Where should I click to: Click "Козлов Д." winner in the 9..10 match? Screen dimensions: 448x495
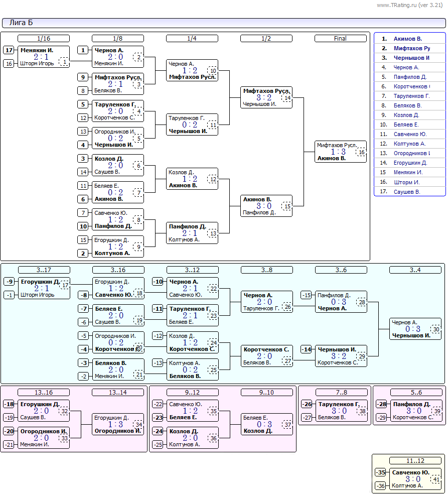[258, 431]
